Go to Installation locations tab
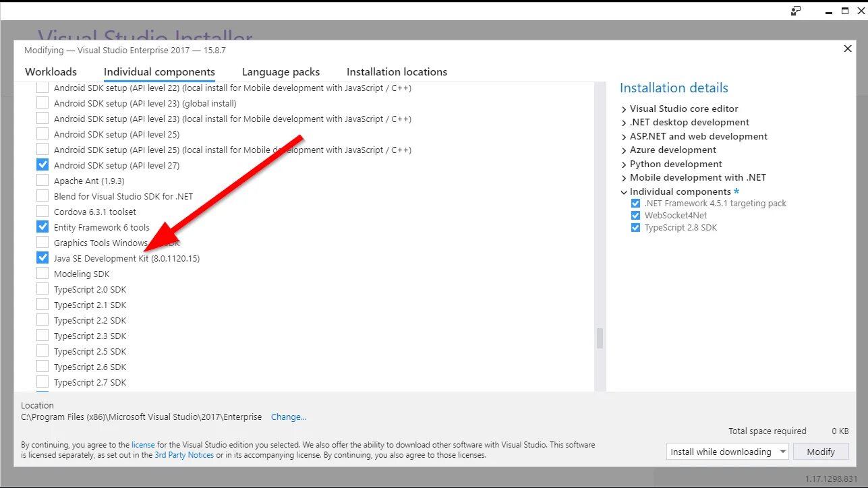Viewport: 868px width, 488px height. tap(397, 71)
